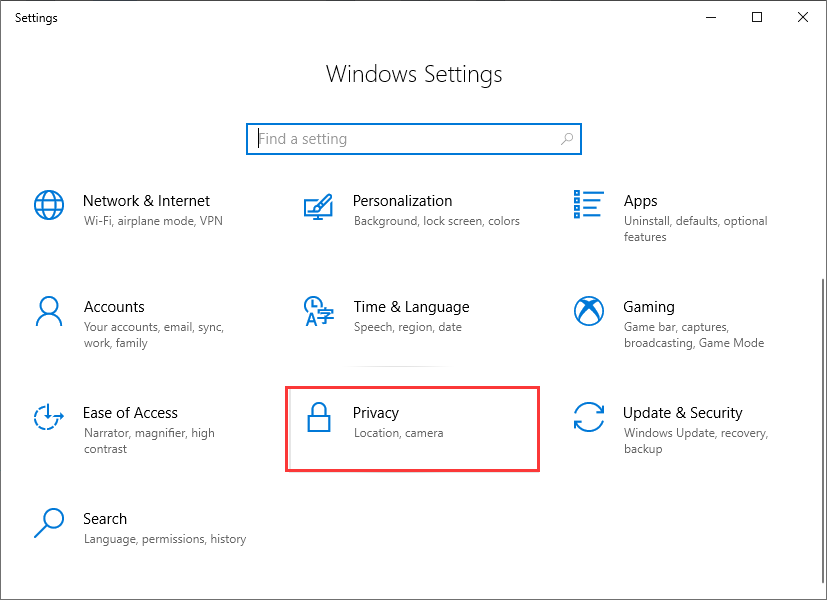Click the Privacy padlock icon
Screen dimensions: 827x600
point(319,417)
